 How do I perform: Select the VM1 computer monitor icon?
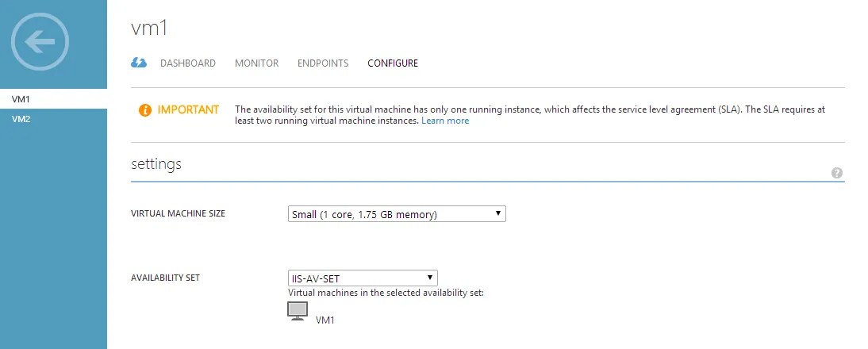[298, 311]
